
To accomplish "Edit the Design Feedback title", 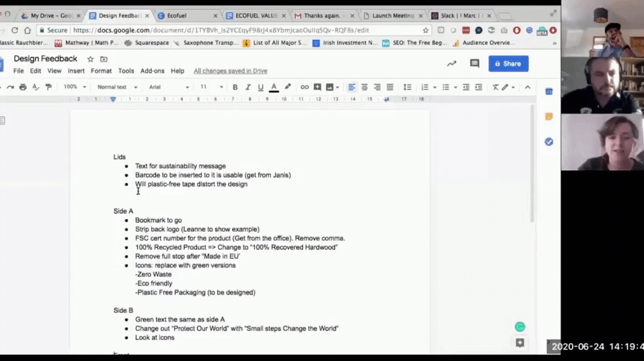I will point(45,59).
